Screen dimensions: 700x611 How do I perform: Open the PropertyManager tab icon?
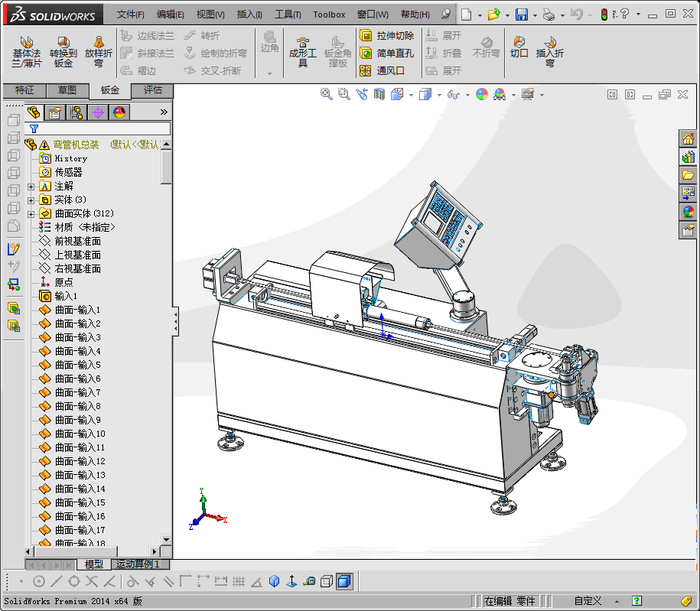coord(55,112)
